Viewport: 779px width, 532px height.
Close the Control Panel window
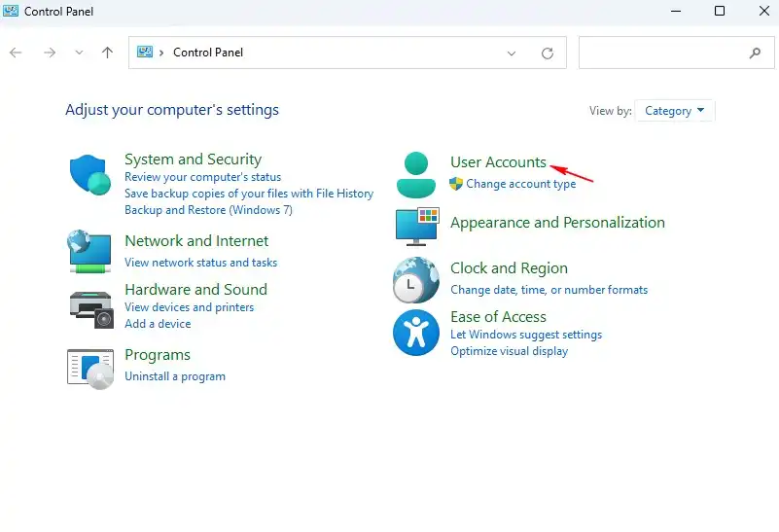[x=764, y=11]
